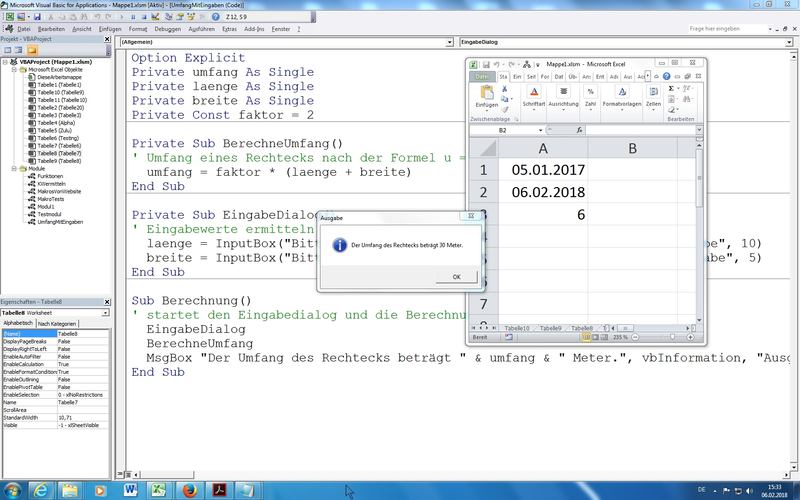Image resolution: width=800 pixels, height=500 pixels.
Task: Collapse the Microsoft Excel Objekte folder
Action: pyautogui.click(x=13, y=71)
